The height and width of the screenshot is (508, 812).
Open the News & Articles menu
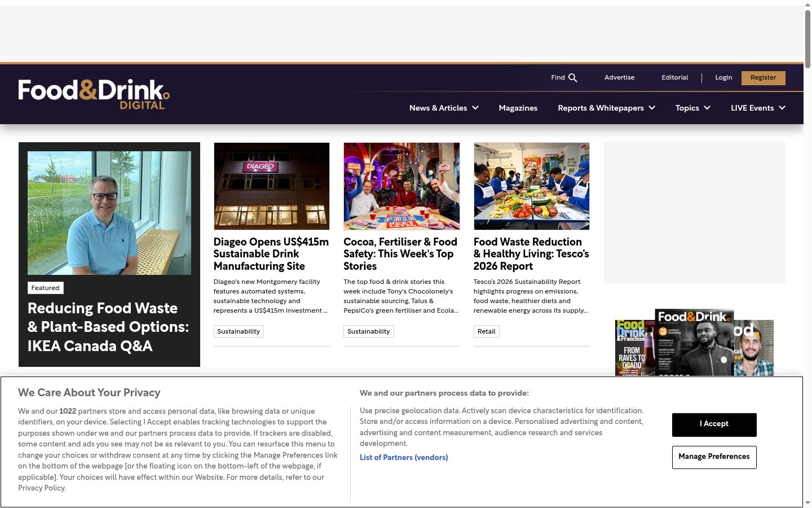click(x=438, y=108)
